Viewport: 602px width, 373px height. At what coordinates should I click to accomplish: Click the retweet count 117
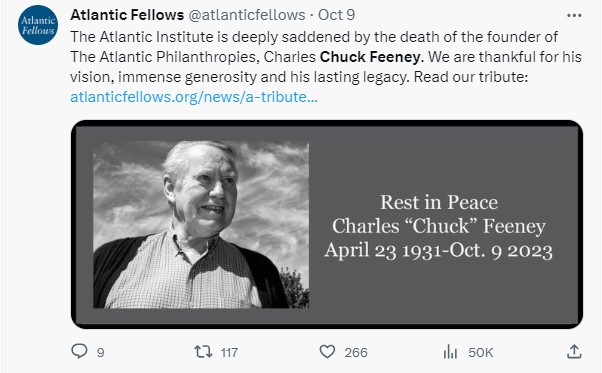[229, 352]
